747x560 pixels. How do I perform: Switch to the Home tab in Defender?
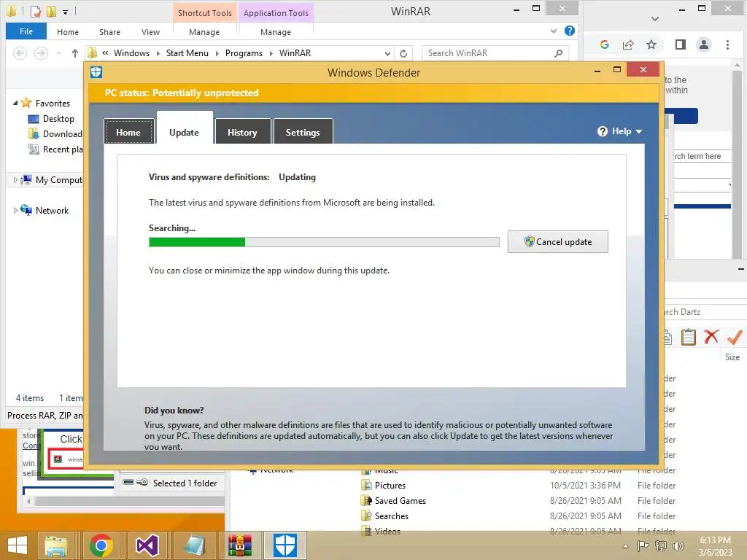click(x=128, y=132)
